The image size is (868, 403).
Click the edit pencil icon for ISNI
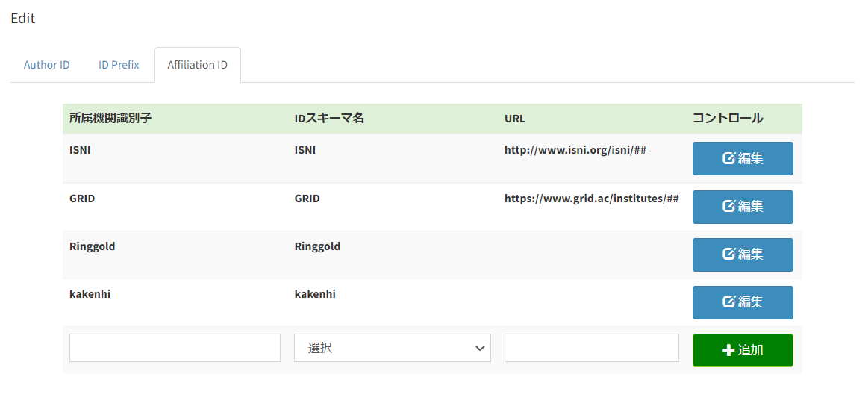(729, 159)
